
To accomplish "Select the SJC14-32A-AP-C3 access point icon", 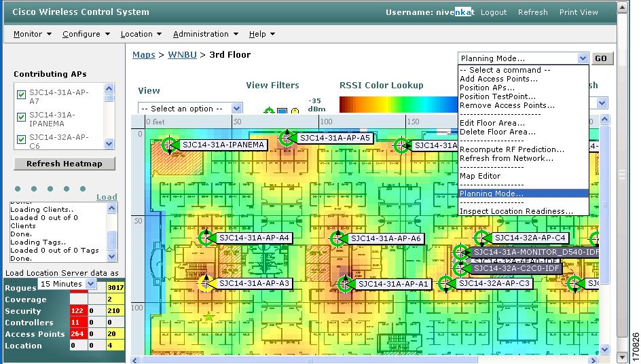I will point(445,283).
